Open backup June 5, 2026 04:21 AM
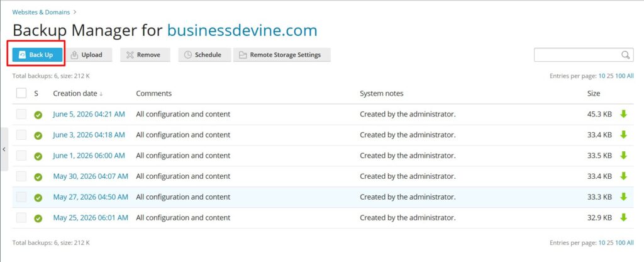The image size is (644, 262). [x=89, y=114]
